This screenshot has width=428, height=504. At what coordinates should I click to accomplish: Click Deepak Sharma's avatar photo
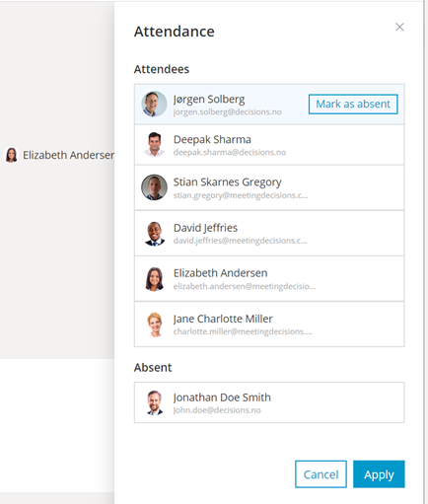[154, 144]
